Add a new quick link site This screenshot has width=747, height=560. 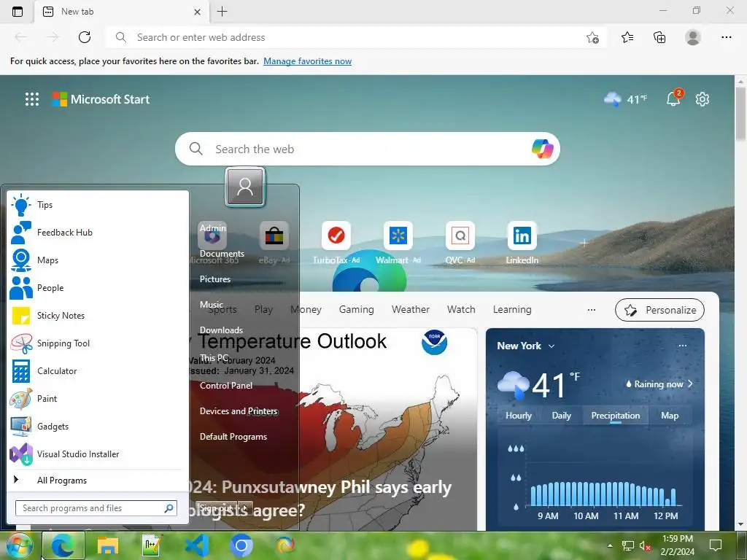[x=584, y=243]
